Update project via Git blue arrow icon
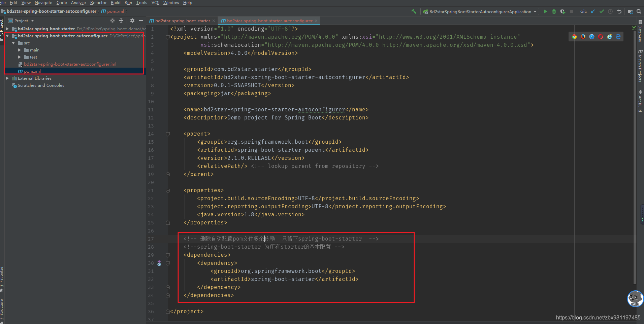Viewport: 644px width, 324px height. click(x=593, y=11)
